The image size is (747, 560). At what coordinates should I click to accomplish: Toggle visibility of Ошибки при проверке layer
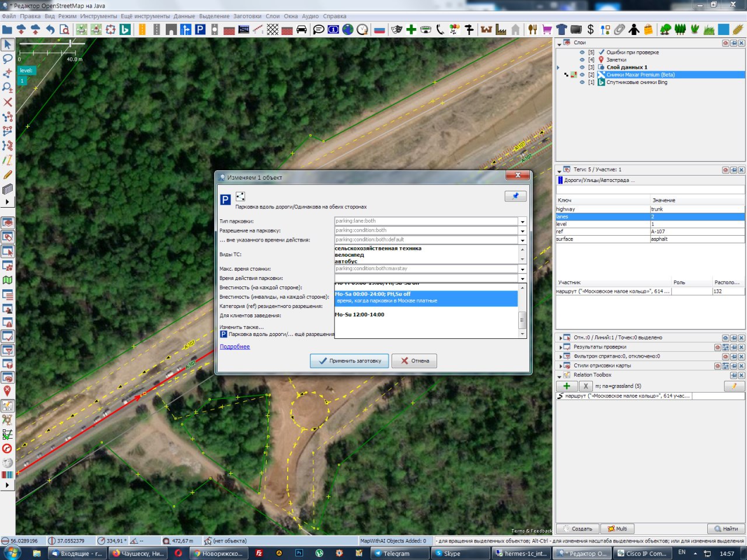pos(582,52)
